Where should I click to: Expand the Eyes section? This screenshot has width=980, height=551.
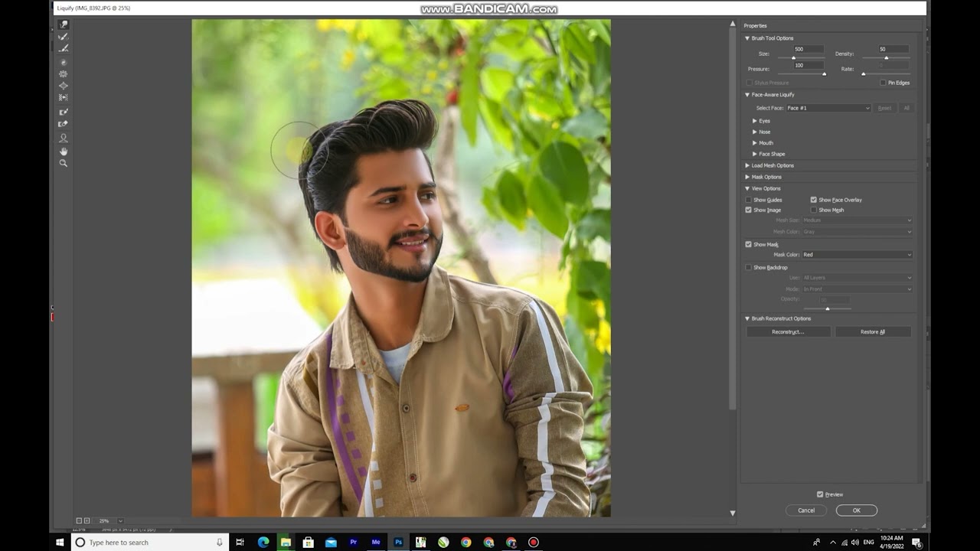coord(755,121)
